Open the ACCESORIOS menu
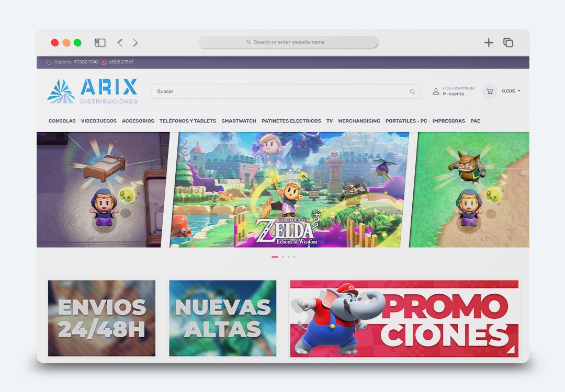Viewport: 565px width, 392px height. (138, 121)
